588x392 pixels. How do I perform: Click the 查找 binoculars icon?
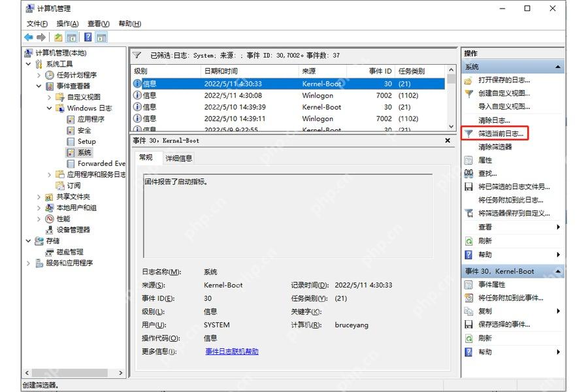click(468, 173)
